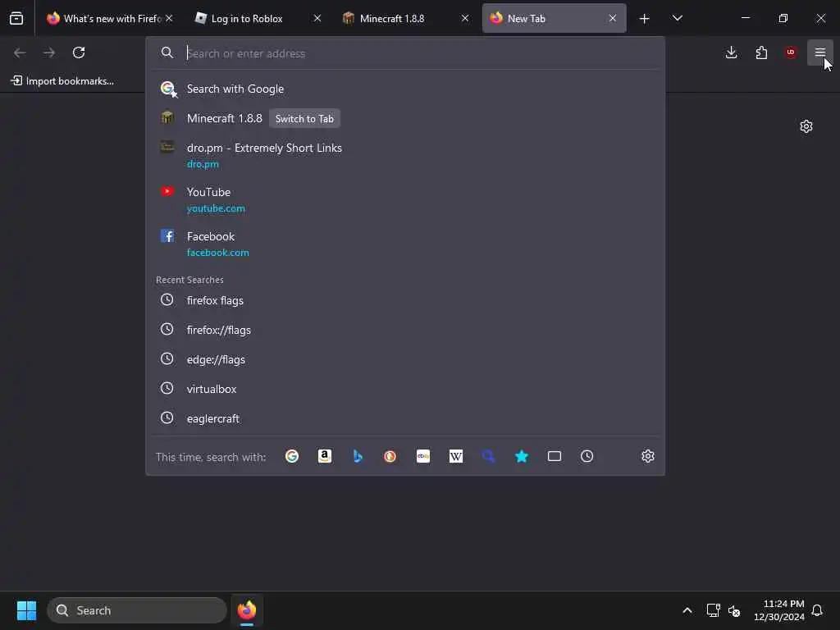This screenshot has width=840, height=630.
Task: Expand the list all tabs chevron
Action: (677, 18)
